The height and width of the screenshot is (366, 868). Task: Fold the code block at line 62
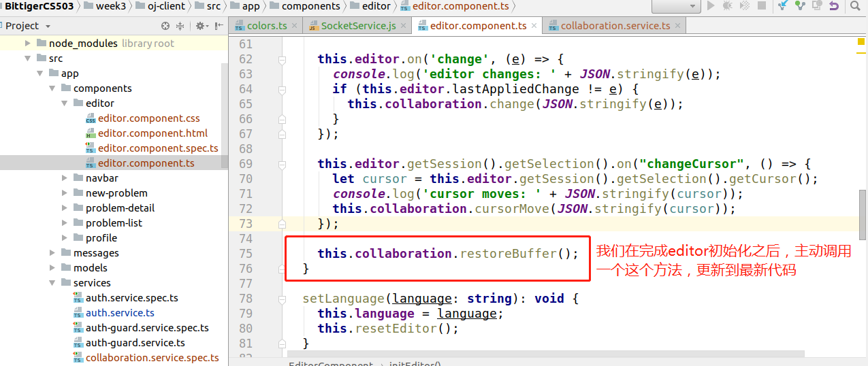pyautogui.click(x=282, y=59)
